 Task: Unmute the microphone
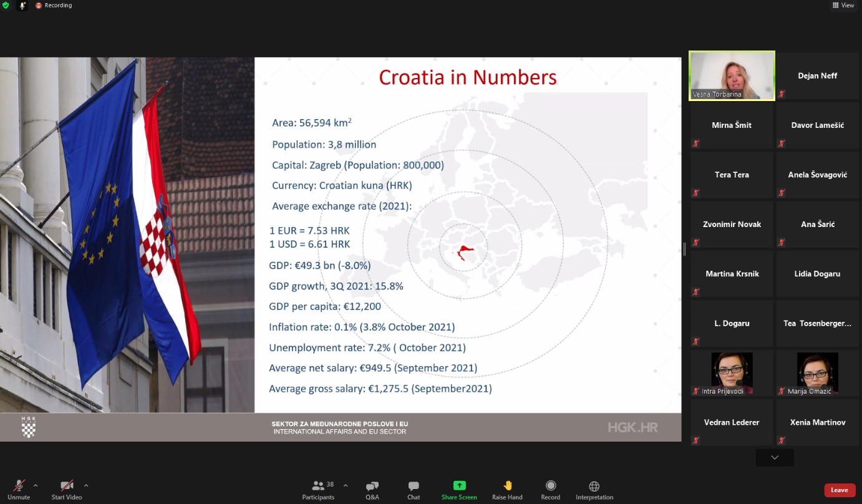19,489
